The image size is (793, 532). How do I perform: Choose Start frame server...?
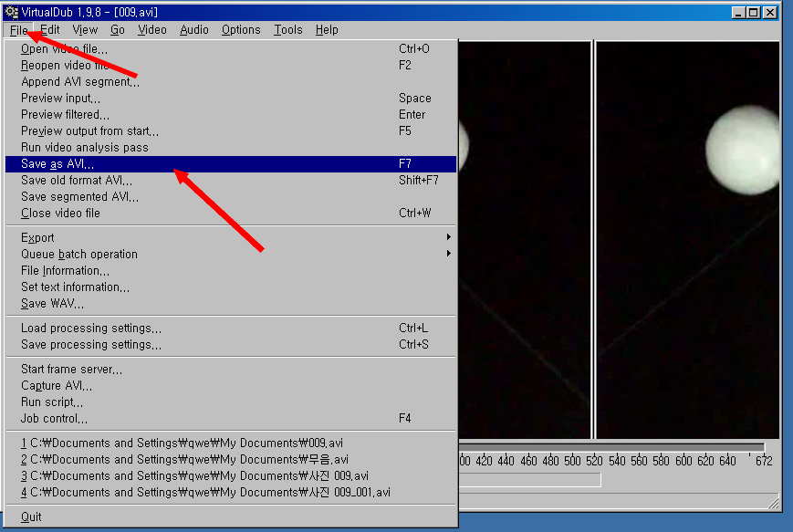pyautogui.click(x=231, y=370)
